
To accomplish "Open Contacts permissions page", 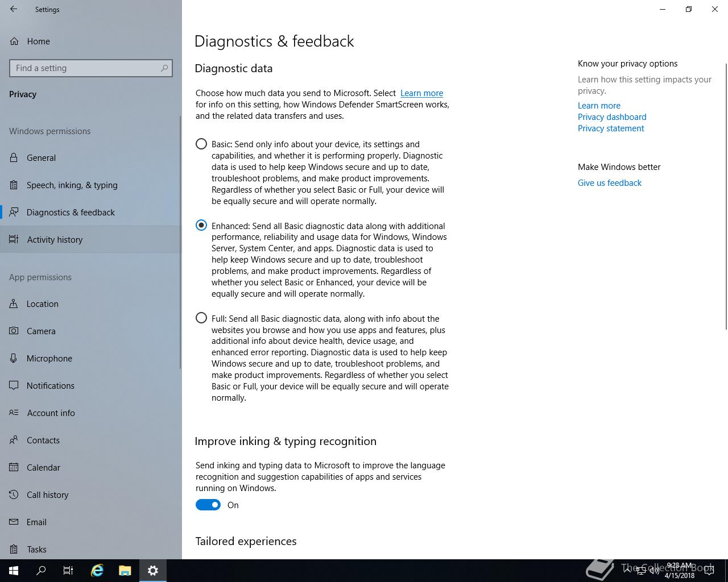I will pos(91,440).
